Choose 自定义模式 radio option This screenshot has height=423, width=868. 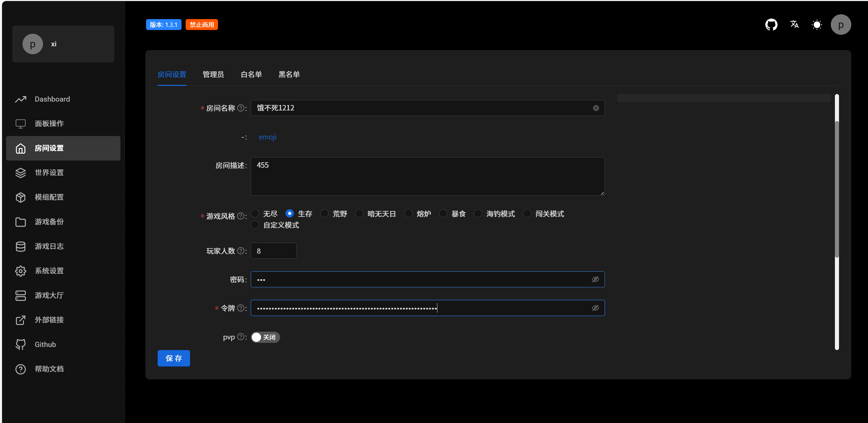pos(255,225)
